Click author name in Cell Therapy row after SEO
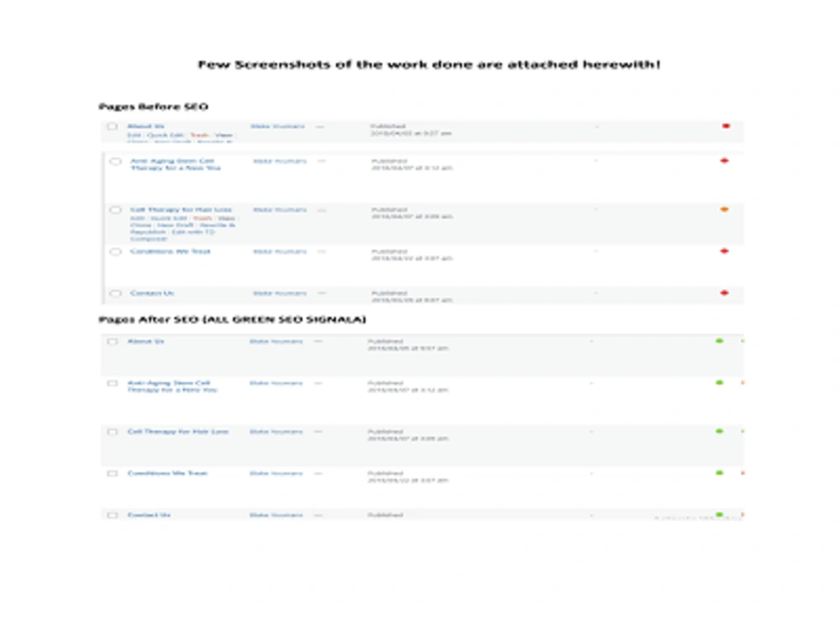Screen dimensions: 840x630 click(276, 431)
